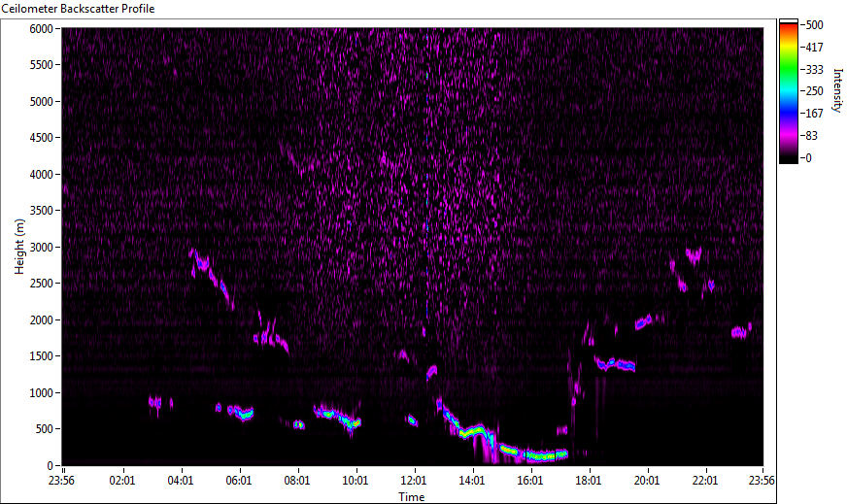
Task: Click the 12:01 time axis label
Action: click(x=414, y=481)
